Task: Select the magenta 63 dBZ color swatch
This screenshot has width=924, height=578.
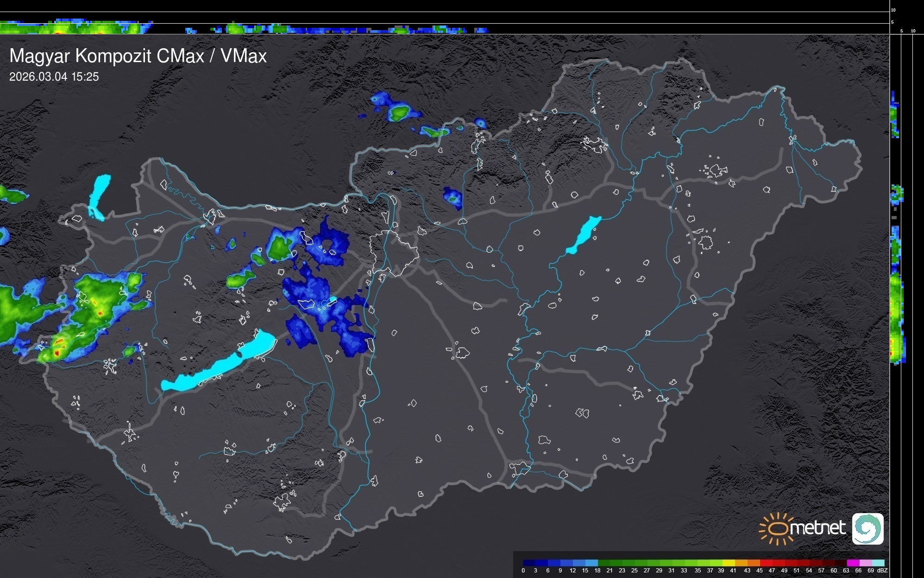Action: pos(853,563)
